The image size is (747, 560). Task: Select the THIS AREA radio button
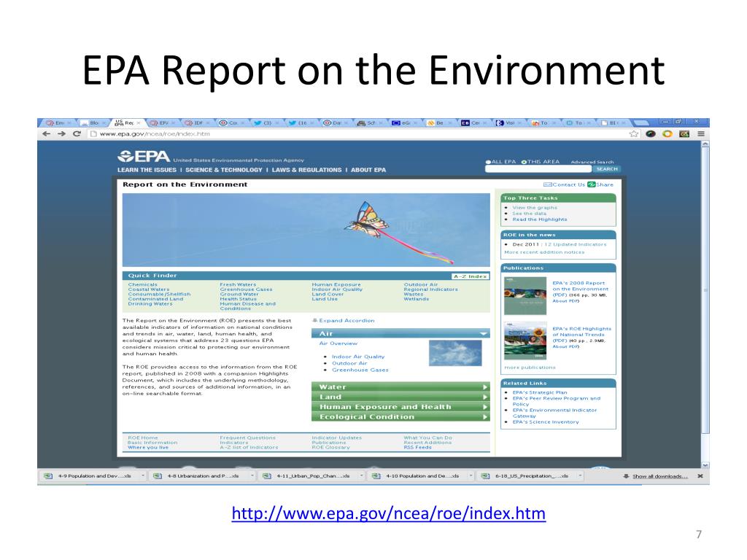(524, 162)
